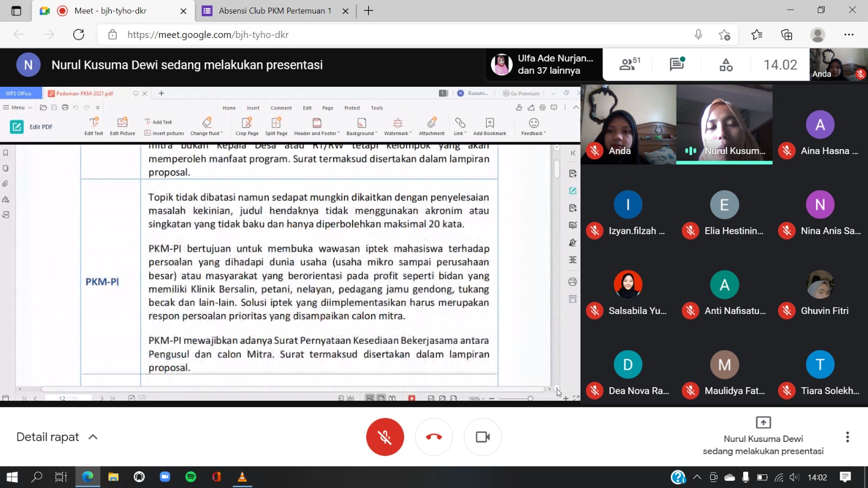
Task: Switch to Absensi Club PKM tab
Action: (x=275, y=11)
